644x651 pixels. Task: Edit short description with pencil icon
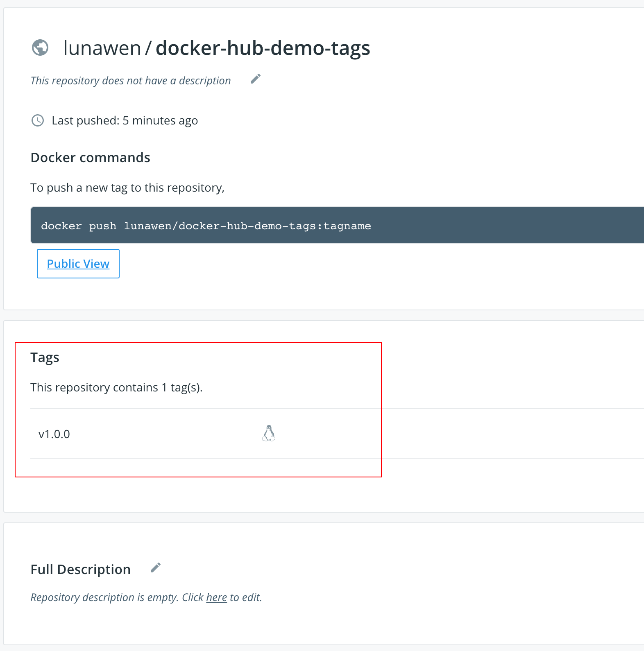pyautogui.click(x=256, y=79)
